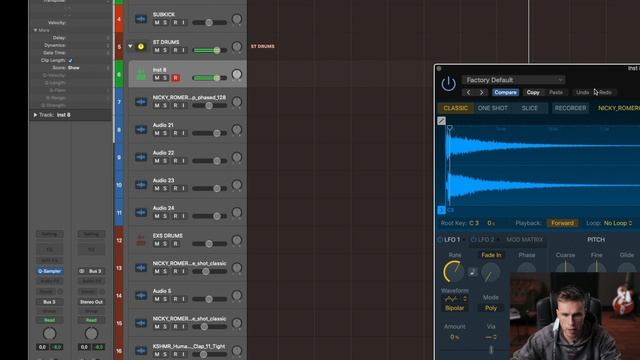Set playback to Forward
This screenshot has width=640, height=360.
coord(562,223)
